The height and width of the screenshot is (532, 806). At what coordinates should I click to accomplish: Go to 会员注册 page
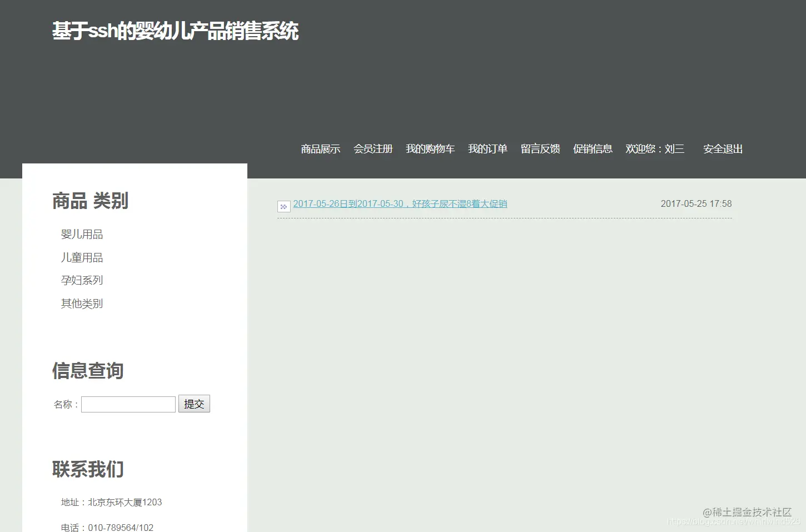373,149
